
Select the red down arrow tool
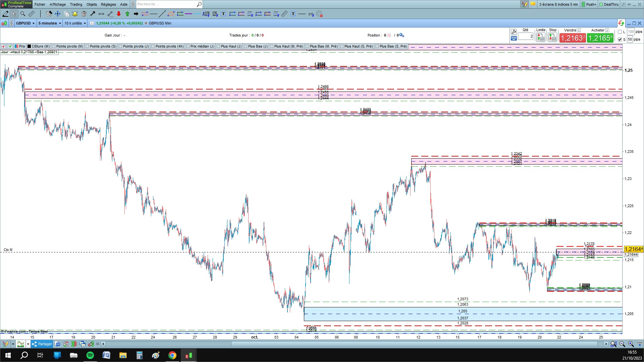(119, 14)
